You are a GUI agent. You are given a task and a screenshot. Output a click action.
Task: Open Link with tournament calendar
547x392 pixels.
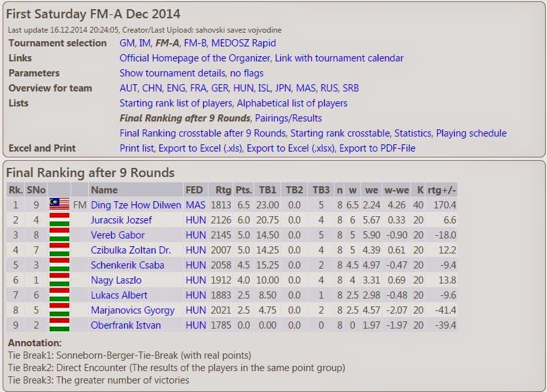[339, 58]
